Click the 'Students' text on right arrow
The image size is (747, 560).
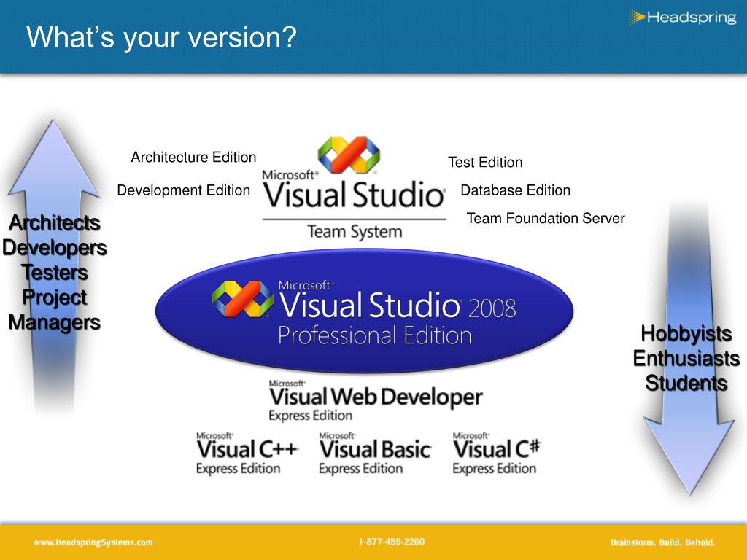coord(686,384)
